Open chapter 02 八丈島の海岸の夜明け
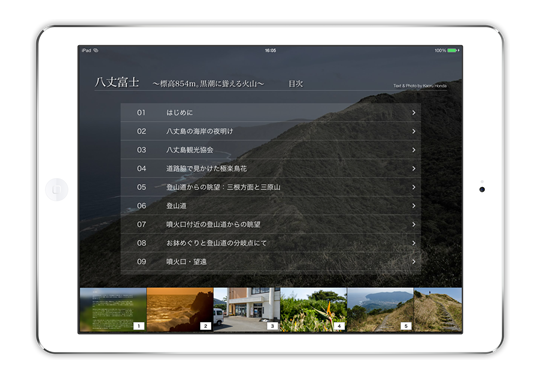Screen dimensions: 536x381 (270, 131)
